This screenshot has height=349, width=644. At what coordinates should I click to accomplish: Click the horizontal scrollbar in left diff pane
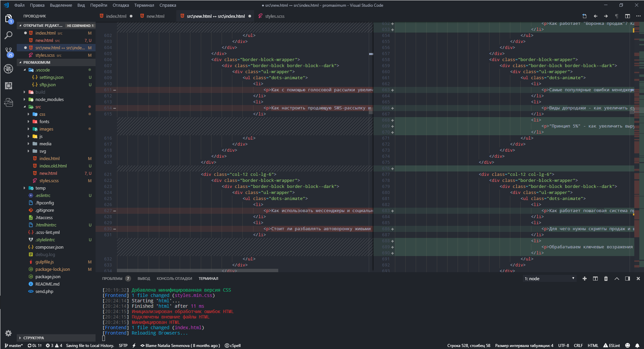[x=197, y=270]
